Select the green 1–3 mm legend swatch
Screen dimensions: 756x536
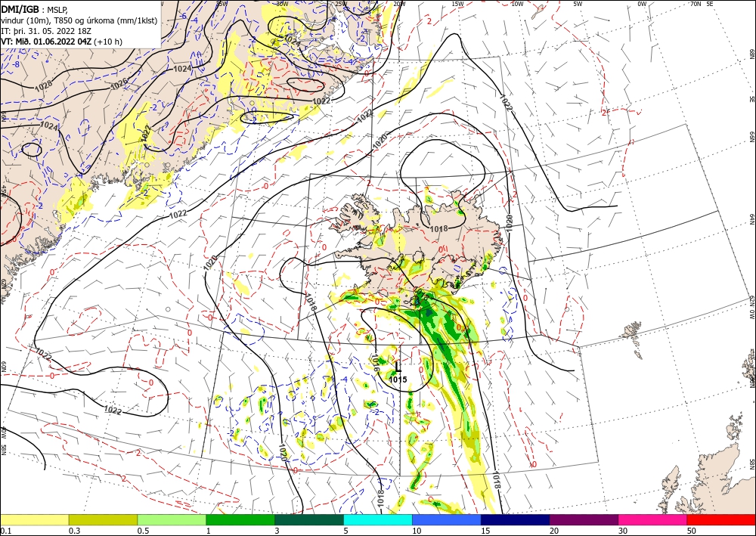tap(240, 519)
